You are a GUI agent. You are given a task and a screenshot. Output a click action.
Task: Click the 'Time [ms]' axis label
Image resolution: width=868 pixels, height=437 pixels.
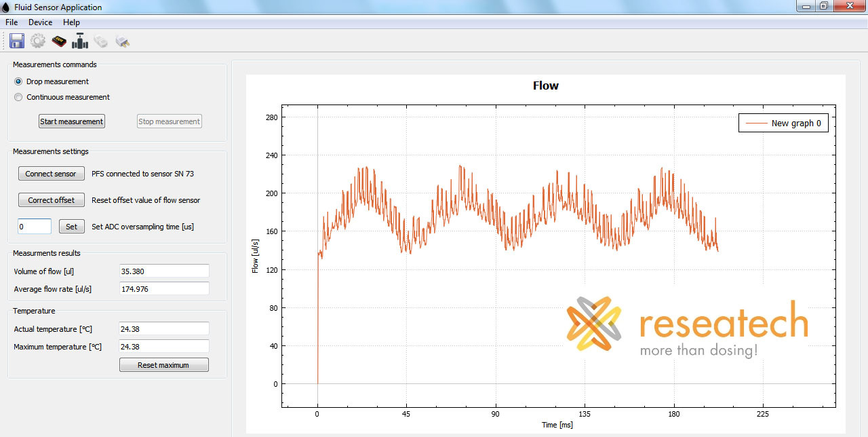coord(558,425)
